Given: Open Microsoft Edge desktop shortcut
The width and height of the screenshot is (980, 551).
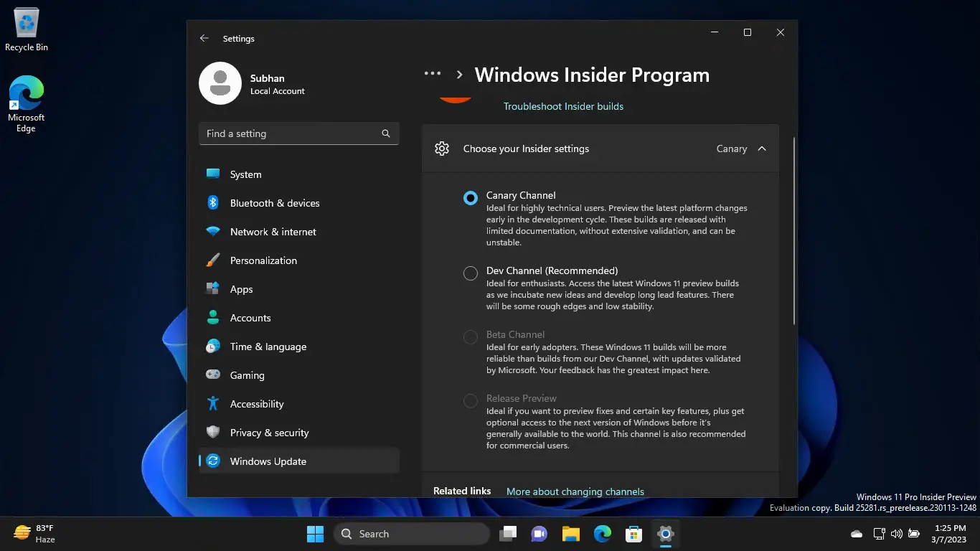Looking at the screenshot, I should point(27,104).
